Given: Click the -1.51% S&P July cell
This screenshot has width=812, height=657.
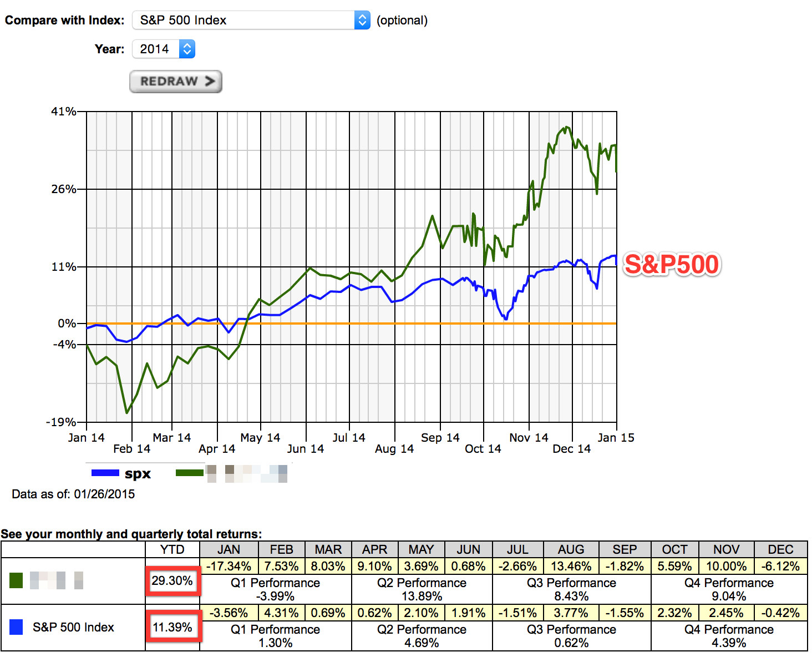Looking at the screenshot, I should (518, 613).
